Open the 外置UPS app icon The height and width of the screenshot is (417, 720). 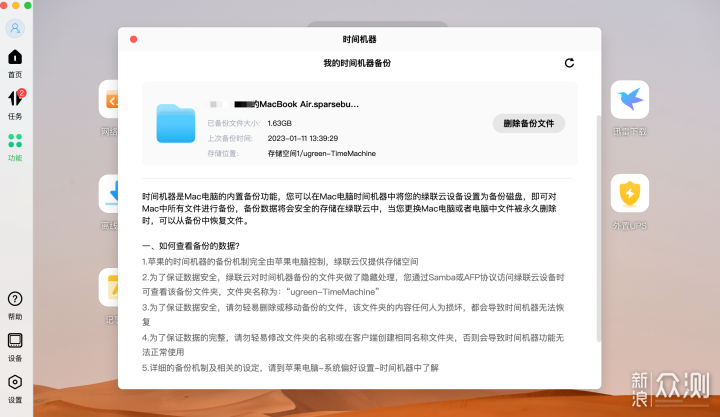tap(630, 193)
